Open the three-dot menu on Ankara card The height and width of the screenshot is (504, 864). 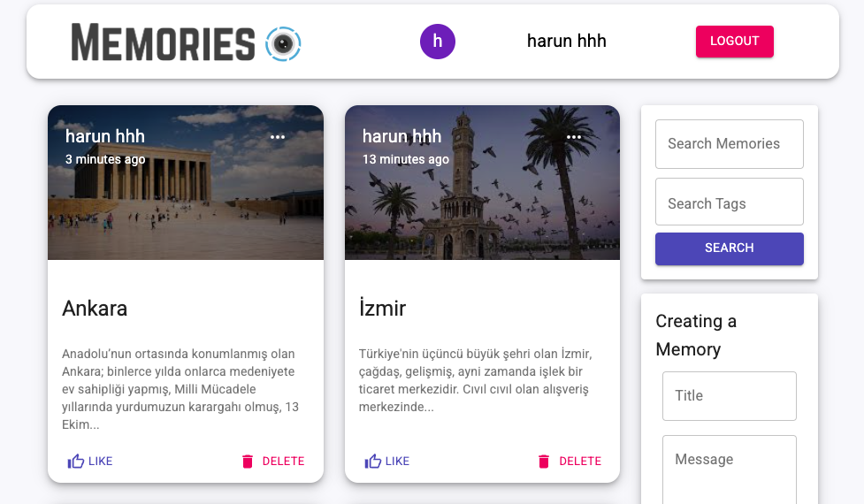(x=278, y=137)
